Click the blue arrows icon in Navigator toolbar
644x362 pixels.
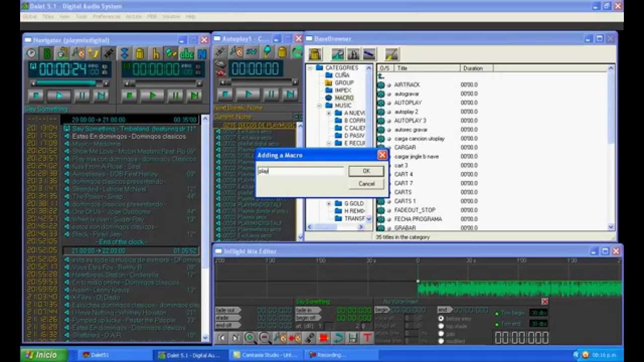(125, 53)
